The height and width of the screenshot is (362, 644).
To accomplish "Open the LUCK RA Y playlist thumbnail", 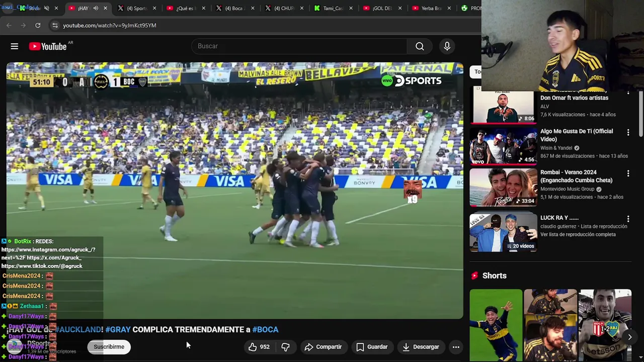I will pyautogui.click(x=503, y=232).
